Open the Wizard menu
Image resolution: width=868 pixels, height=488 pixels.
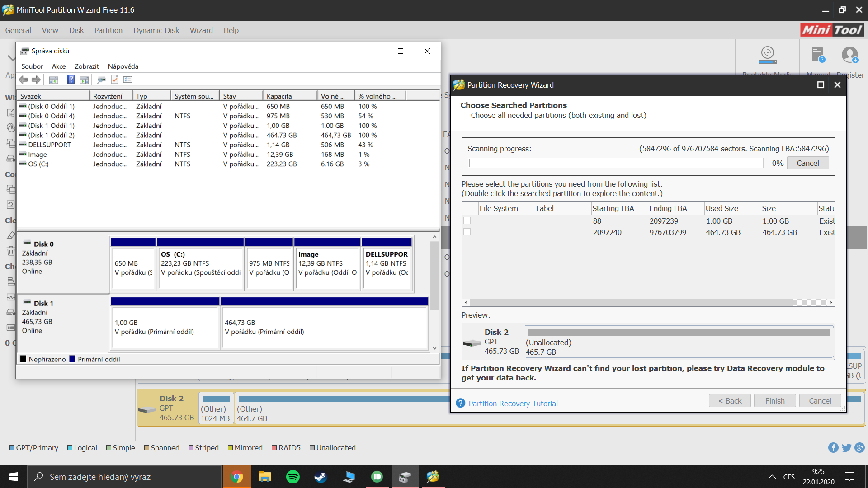(x=201, y=30)
